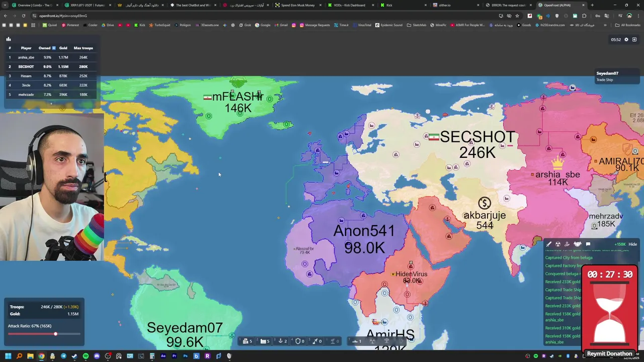Open Epidemic Sound bookmark
Viewport: 644px width, 362px height.
pos(389,25)
